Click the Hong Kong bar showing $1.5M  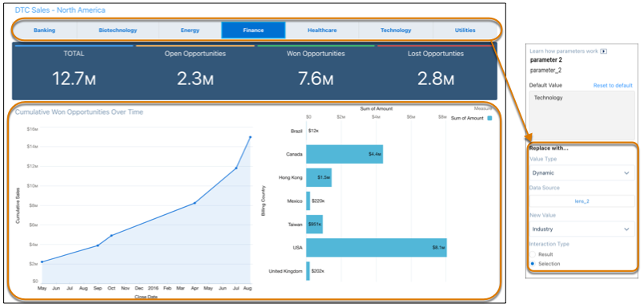(319, 177)
